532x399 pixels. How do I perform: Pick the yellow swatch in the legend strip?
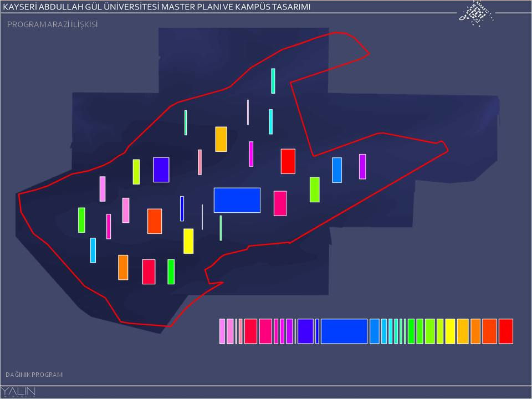pyautogui.click(x=450, y=331)
